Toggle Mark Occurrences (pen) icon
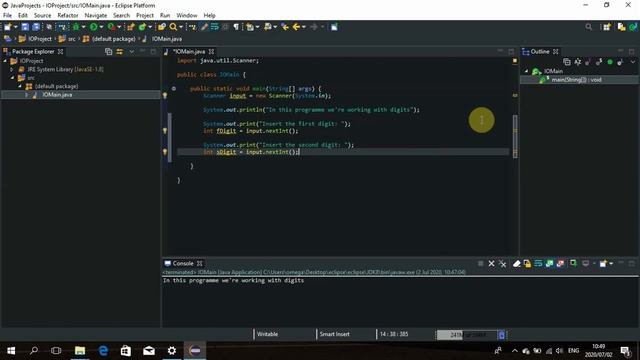The image size is (640, 360). (204, 27)
